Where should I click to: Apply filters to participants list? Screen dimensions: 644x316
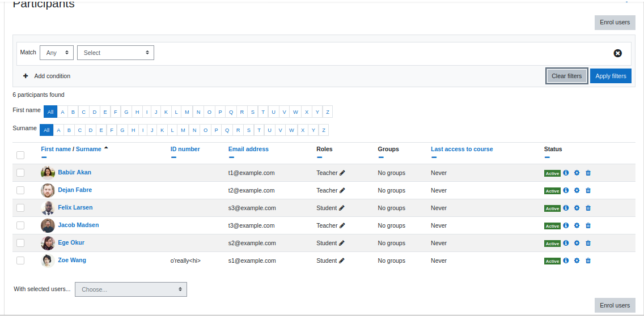click(x=611, y=76)
